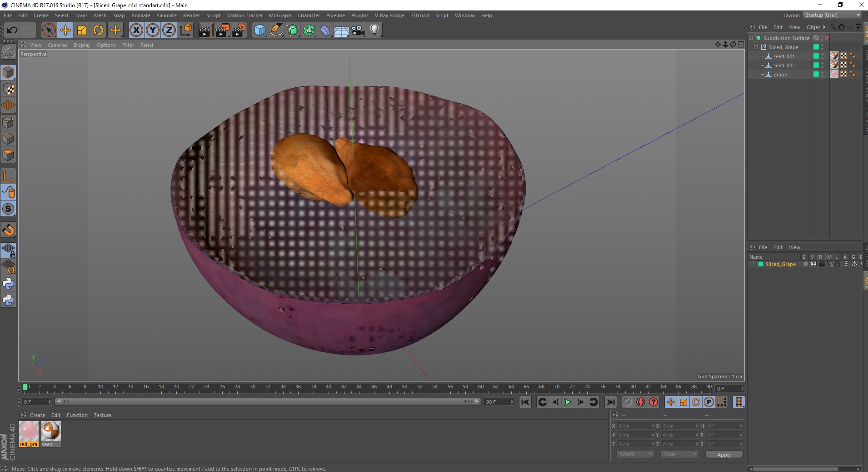Screen dimensions: 868x472
Task: Click seed_001 layer color swatch
Action: point(816,56)
